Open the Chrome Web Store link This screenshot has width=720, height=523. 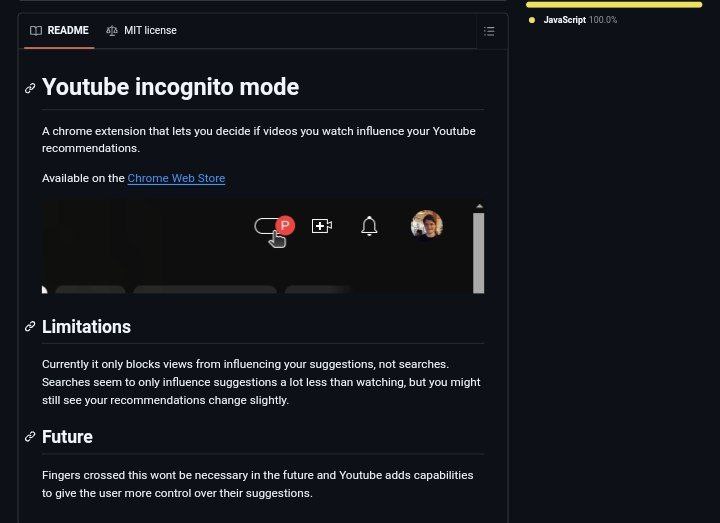click(x=176, y=178)
